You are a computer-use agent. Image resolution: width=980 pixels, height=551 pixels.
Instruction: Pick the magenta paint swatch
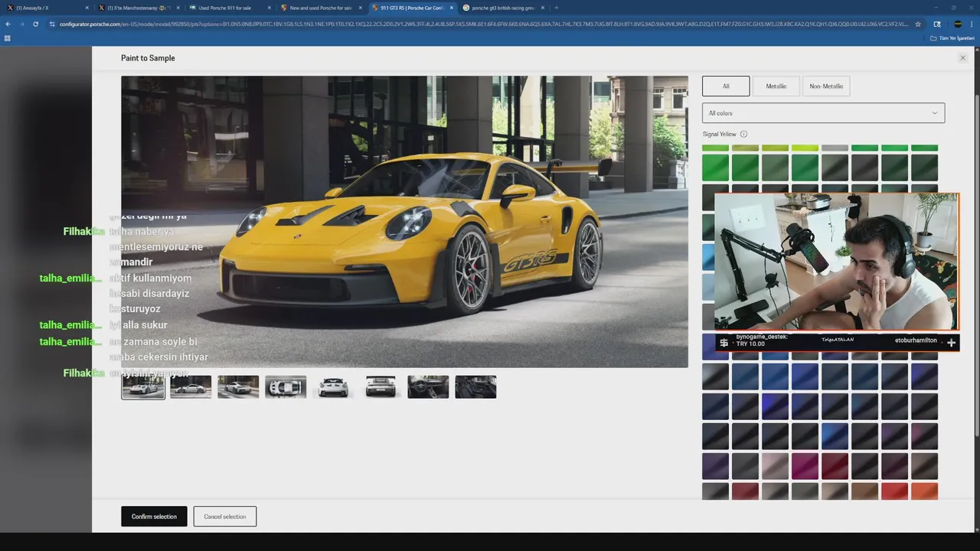805,466
